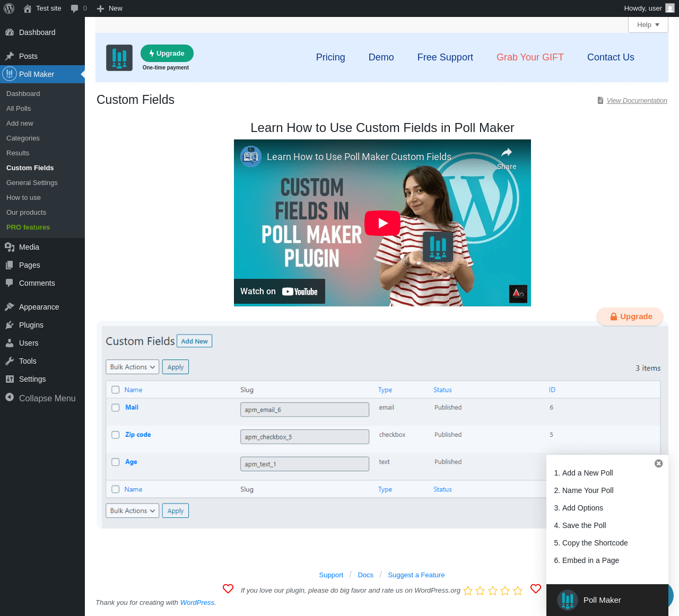
Task: Click Add New custom field button
Action: tap(194, 341)
